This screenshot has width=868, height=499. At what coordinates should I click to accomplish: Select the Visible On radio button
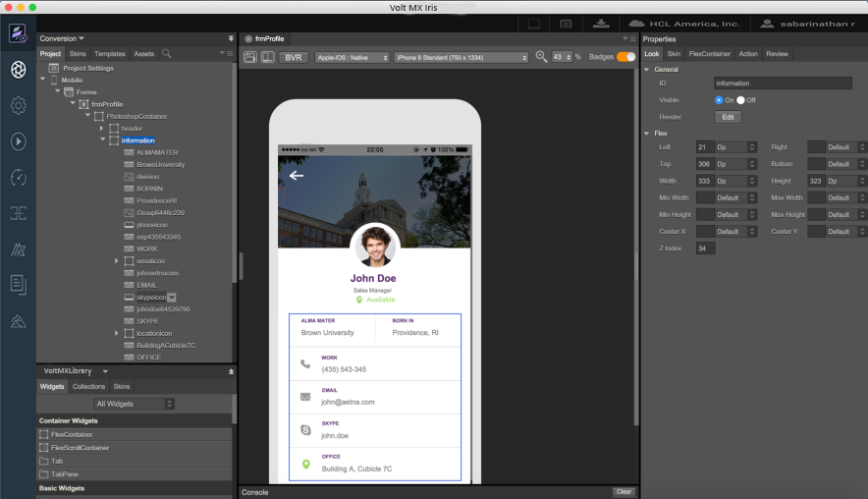[719, 100]
